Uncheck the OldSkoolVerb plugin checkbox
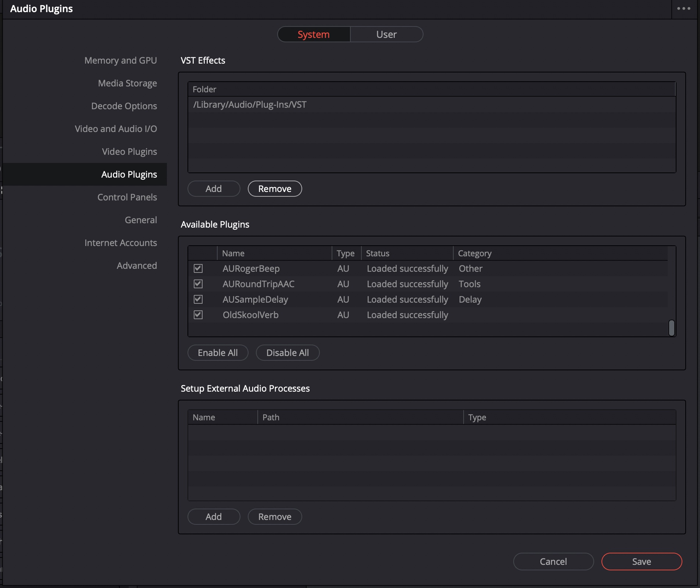 click(198, 315)
